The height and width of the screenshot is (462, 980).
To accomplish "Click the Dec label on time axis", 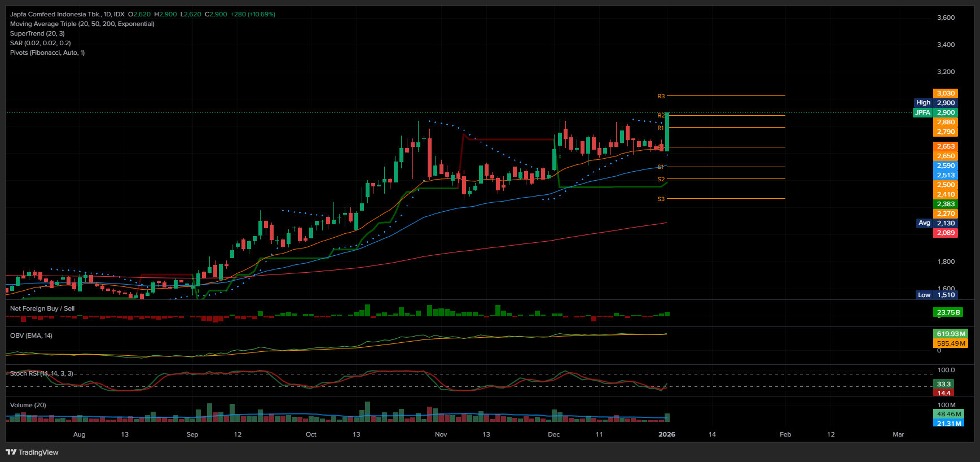I will click(x=554, y=434).
